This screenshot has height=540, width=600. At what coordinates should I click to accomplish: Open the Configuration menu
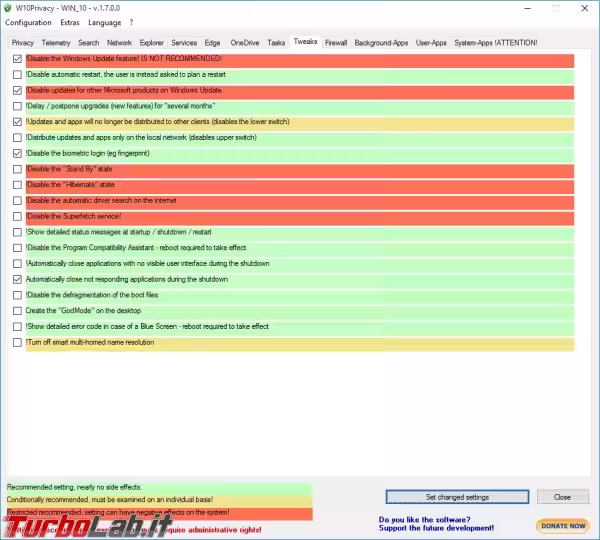28,23
